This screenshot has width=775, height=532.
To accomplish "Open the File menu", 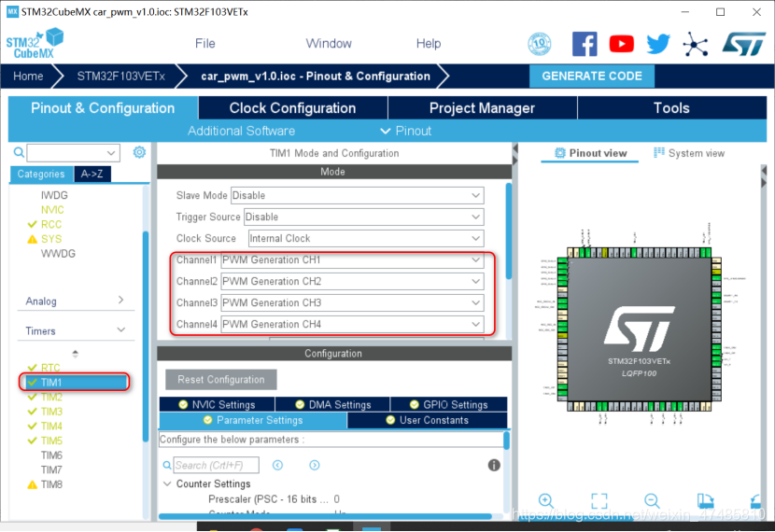I will pyautogui.click(x=204, y=44).
